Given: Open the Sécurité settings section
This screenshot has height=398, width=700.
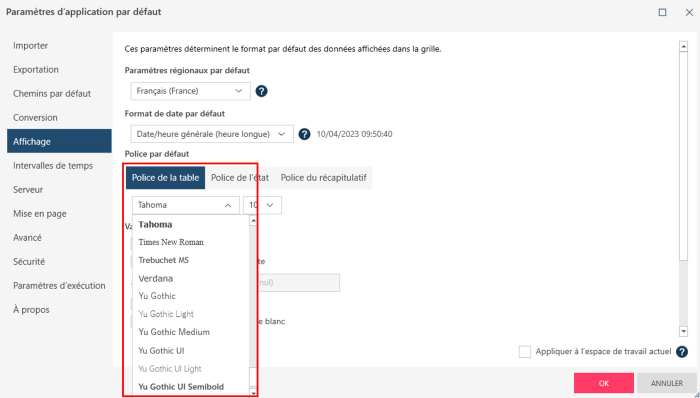Looking at the screenshot, I should pyautogui.click(x=29, y=261).
